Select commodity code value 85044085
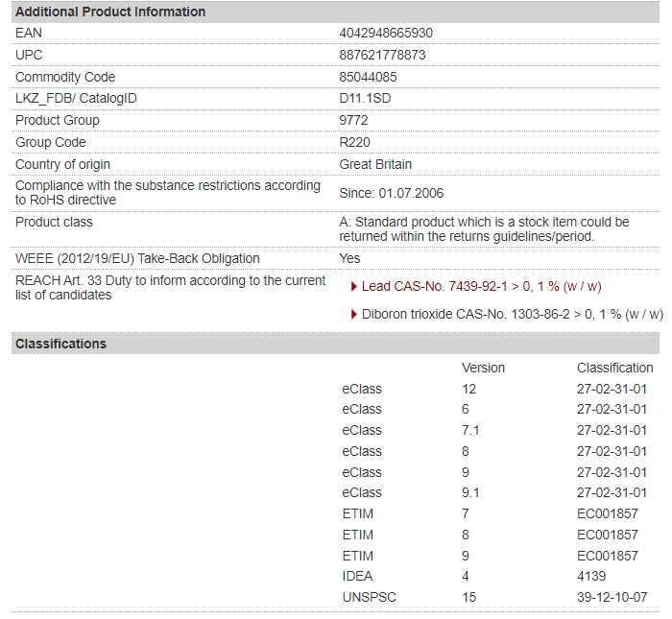 [x=368, y=77]
